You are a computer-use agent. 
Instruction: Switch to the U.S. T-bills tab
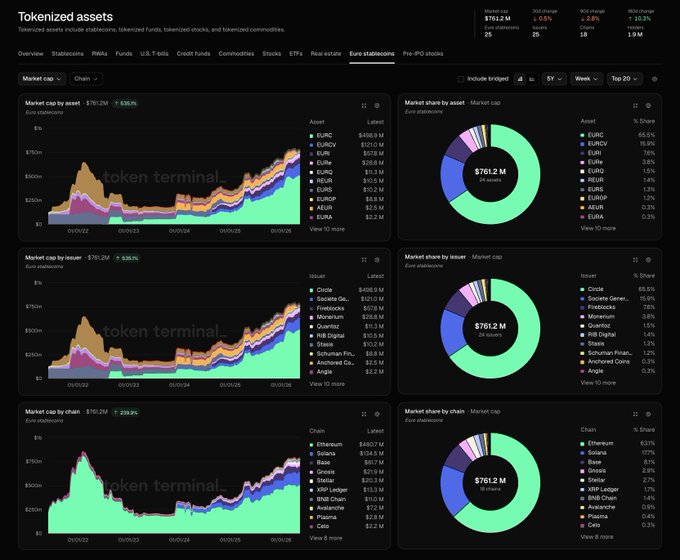point(154,54)
